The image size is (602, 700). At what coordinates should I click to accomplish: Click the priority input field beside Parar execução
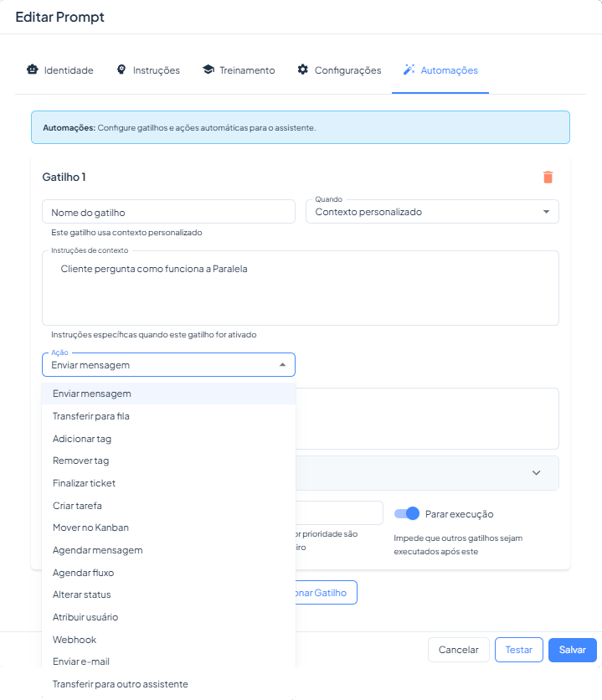click(339, 513)
